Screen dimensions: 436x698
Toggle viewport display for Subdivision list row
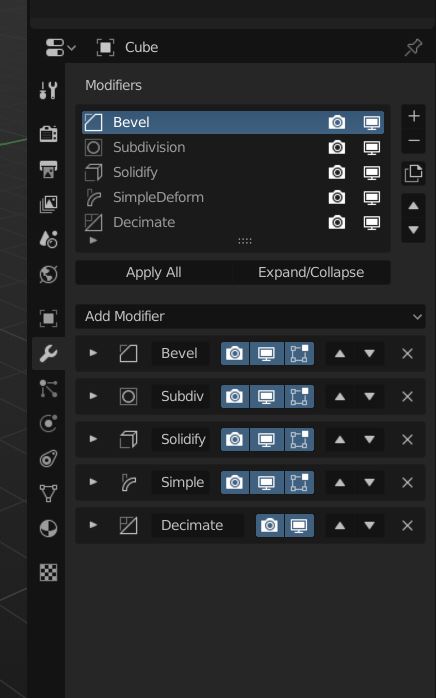pos(371,147)
